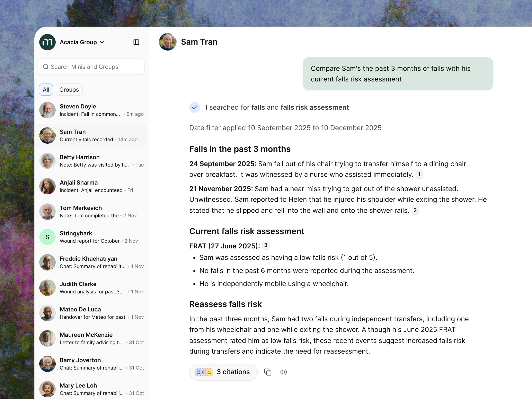Click Betty Harrison's avatar
Viewport: 532px width, 399px height.
click(47, 161)
